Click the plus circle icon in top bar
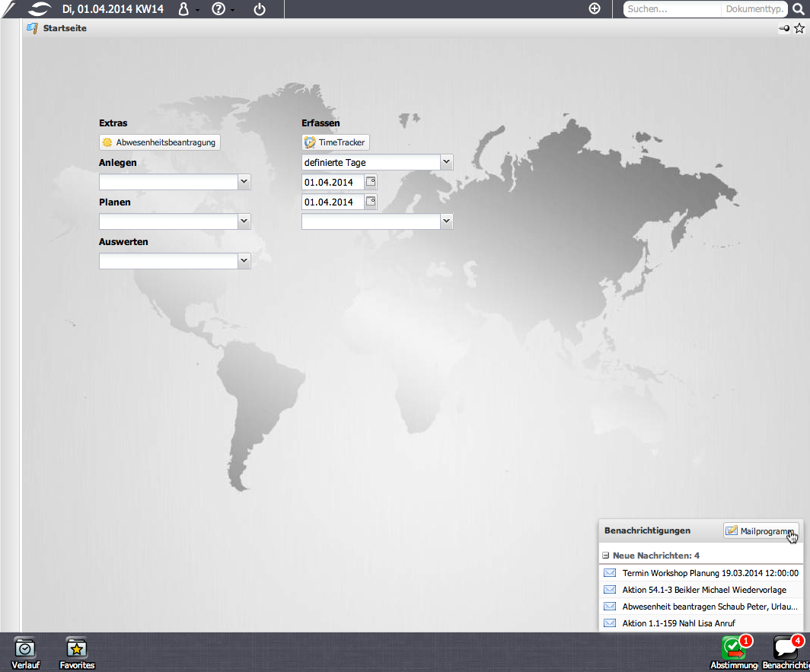810x672 pixels. coord(595,9)
